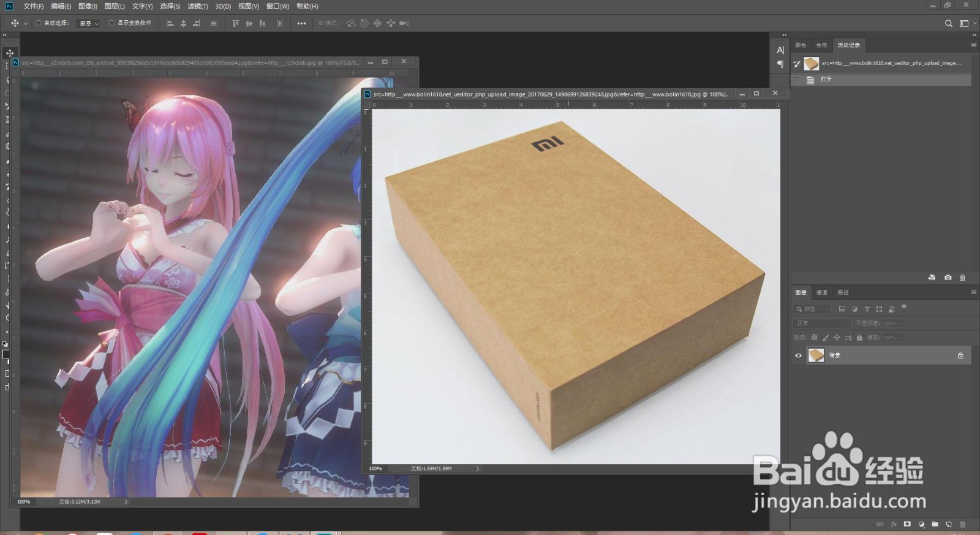Open the auto-select 图层 dropdown
The width and height of the screenshot is (980, 535).
pyautogui.click(x=88, y=23)
